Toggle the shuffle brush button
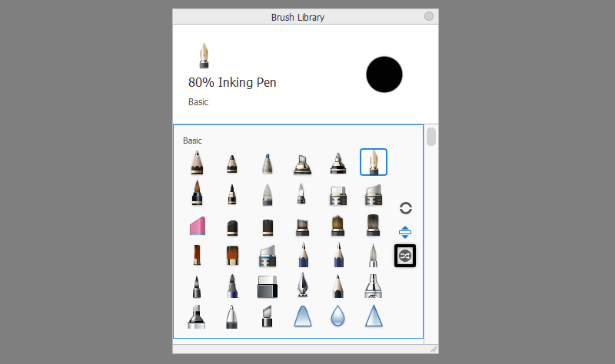This screenshot has width=615, height=364. coord(405,256)
